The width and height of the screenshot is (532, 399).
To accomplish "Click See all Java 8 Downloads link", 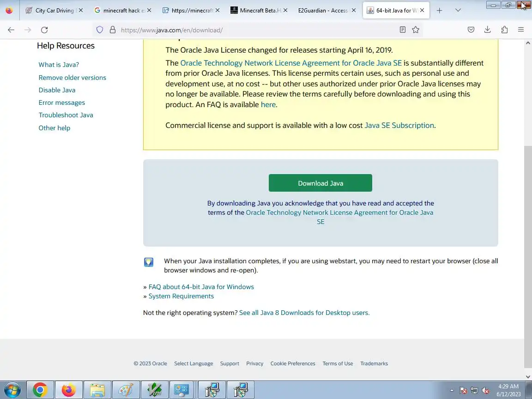I will point(304,313).
